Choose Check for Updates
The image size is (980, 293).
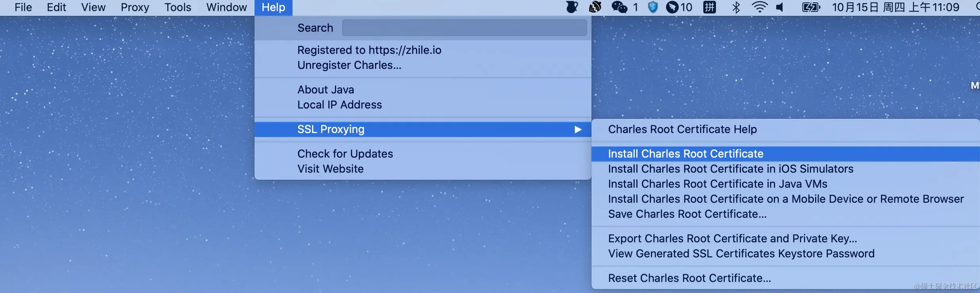pyautogui.click(x=423, y=154)
